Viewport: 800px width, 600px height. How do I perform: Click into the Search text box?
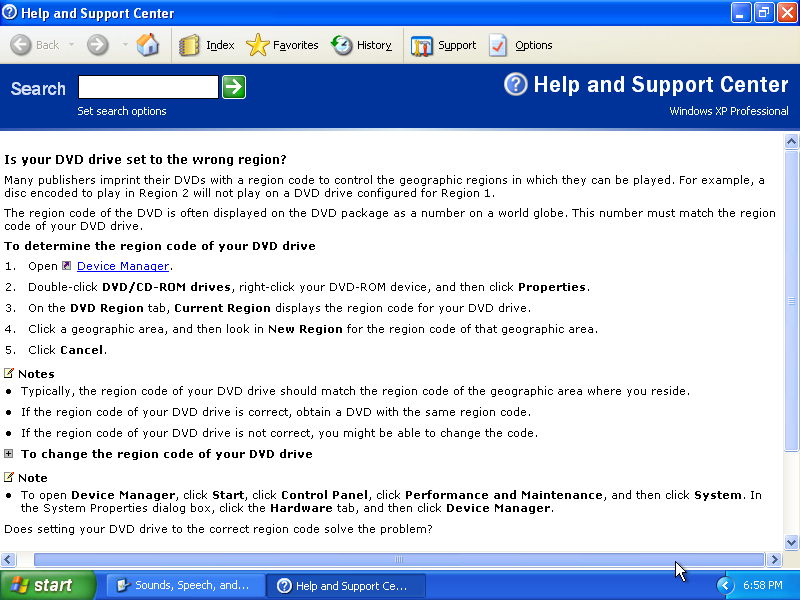pos(148,87)
